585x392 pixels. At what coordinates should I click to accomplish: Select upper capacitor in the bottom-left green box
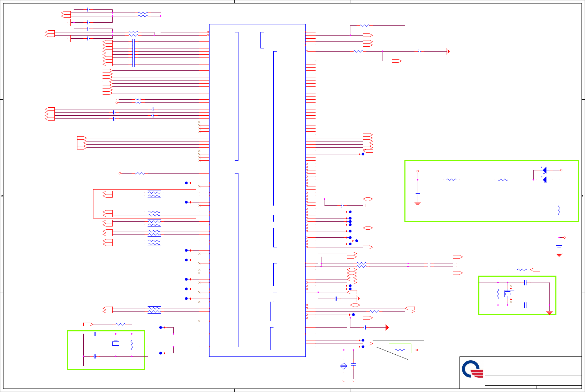[95, 334]
